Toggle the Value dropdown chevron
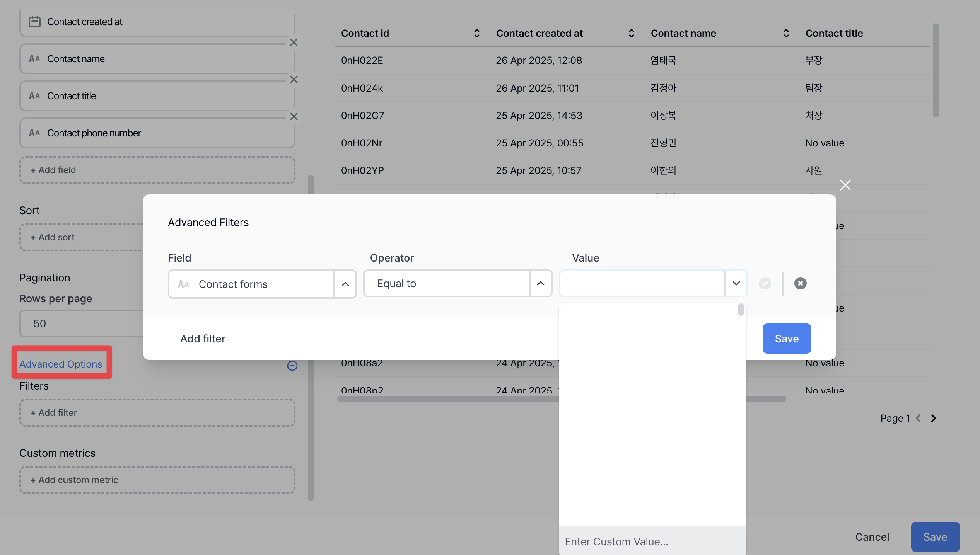Image resolution: width=980 pixels, height=555 pixels. pyautogui.click(x=736, y=283)
